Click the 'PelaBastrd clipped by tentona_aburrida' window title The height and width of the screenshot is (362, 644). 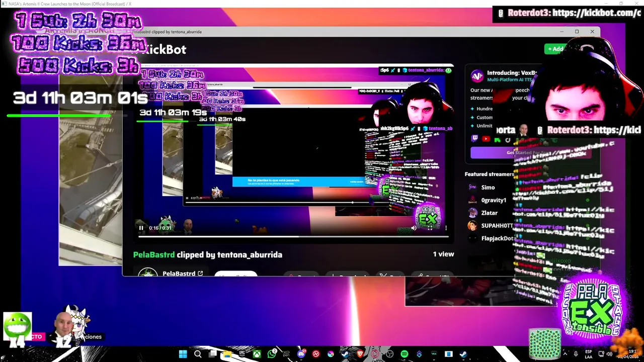tap(167, 32)
